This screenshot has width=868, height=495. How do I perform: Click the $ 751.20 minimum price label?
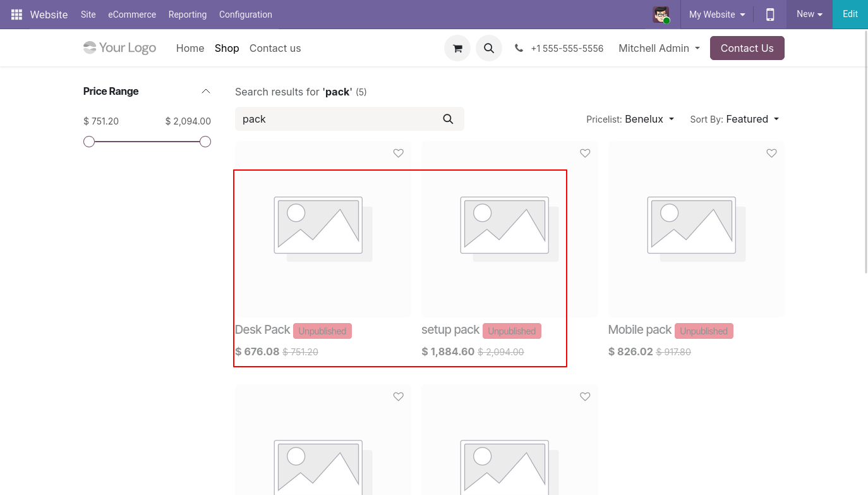point(101,121)
